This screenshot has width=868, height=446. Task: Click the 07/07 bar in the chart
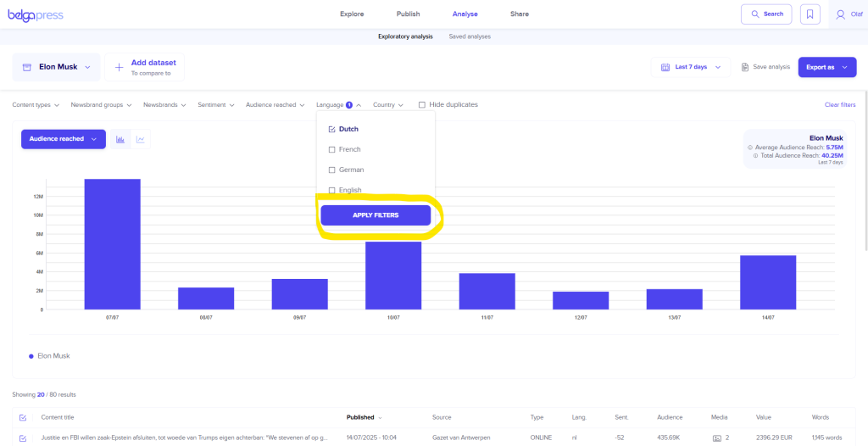click(x=112, y=244)
